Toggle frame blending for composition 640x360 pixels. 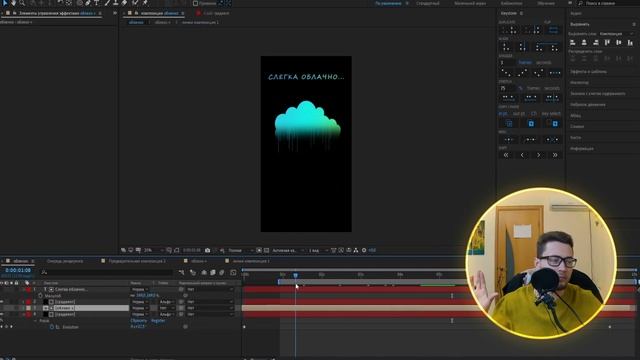pos(213,272)
